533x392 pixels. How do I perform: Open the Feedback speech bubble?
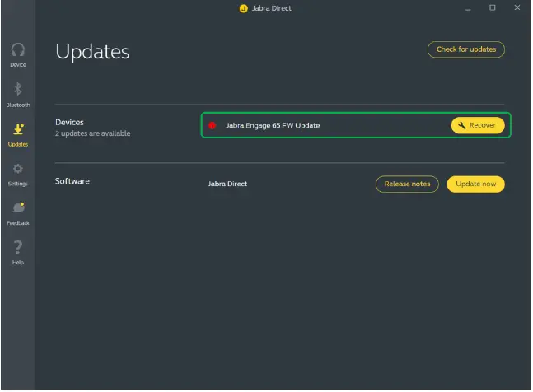pos(18,214)
